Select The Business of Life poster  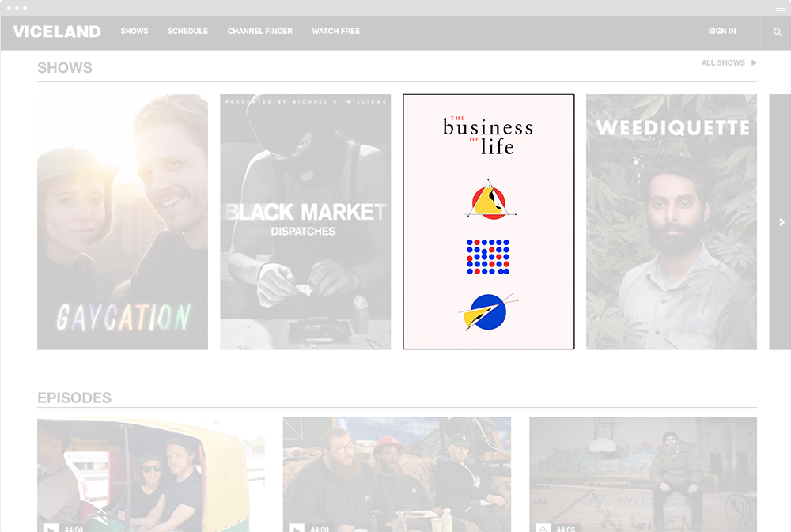(x=488, y=222)
